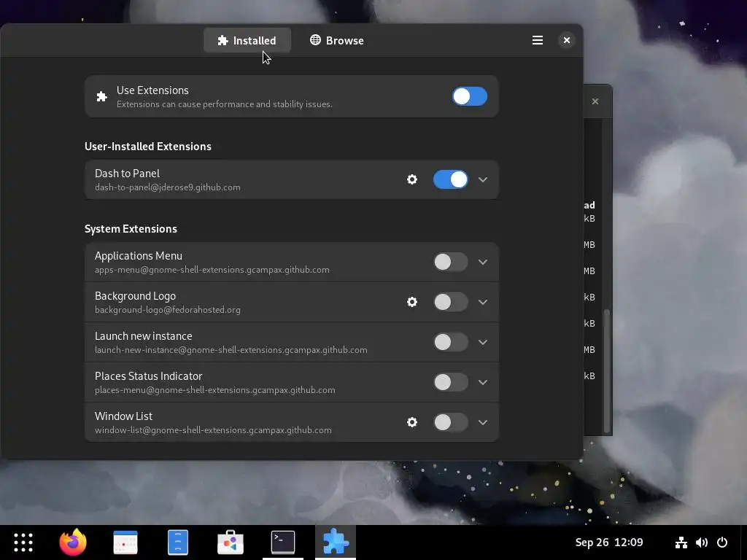Click background-logo@fedorahosted.org text

point(168,309)
